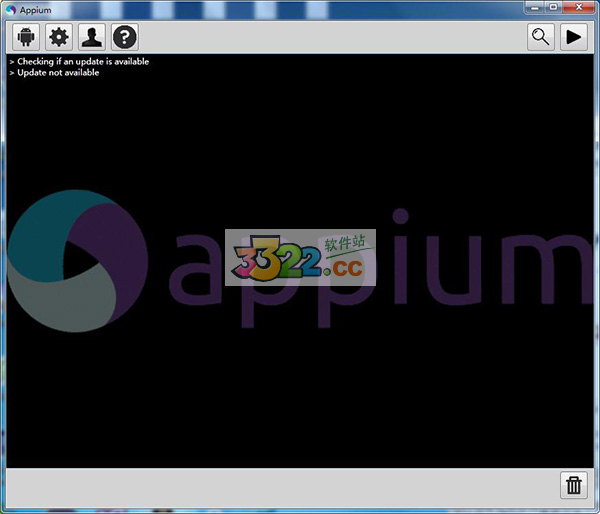Launch the Inspector magnifying glass
The image size is (600, 514).
(541, 37)
